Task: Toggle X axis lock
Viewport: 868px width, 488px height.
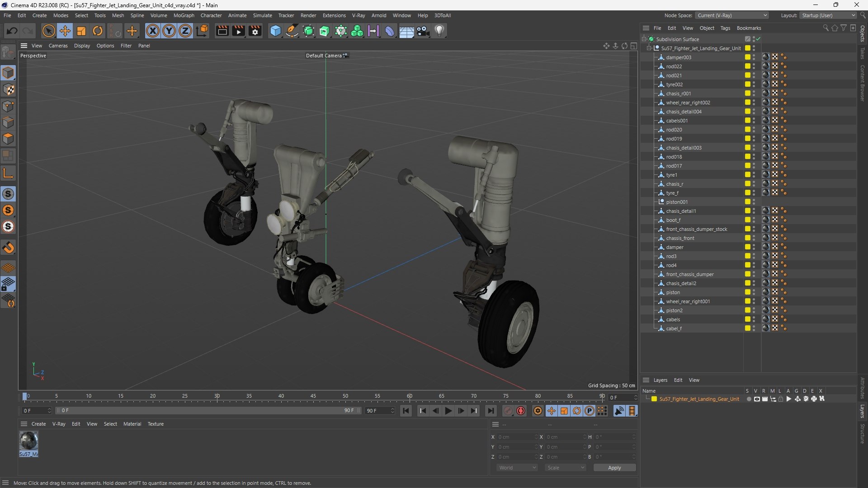Action: coord(152,31)
